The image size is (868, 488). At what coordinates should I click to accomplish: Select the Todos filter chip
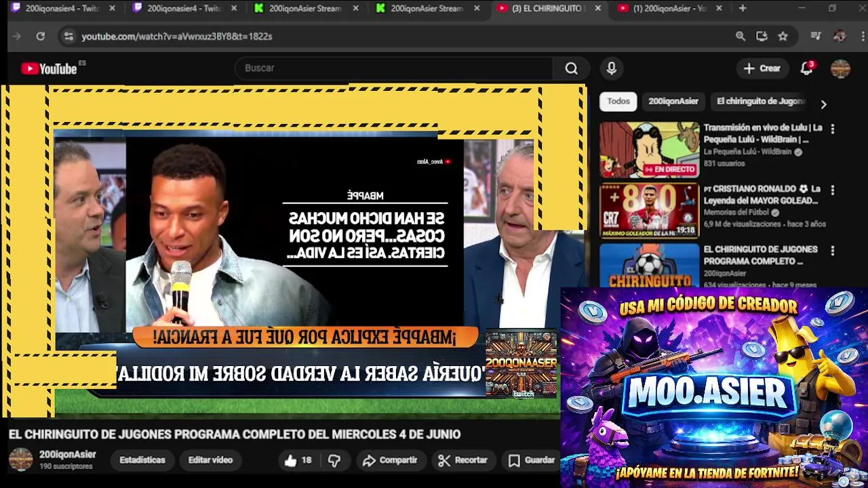pos(618,102)
